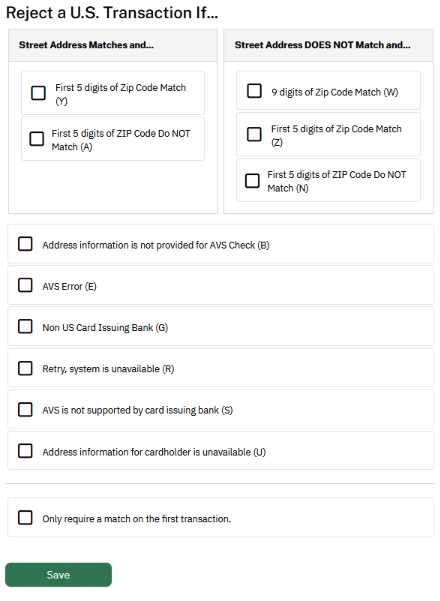Check the address not provided for AVS (B) box
The image size is (440, 601).
25,244
